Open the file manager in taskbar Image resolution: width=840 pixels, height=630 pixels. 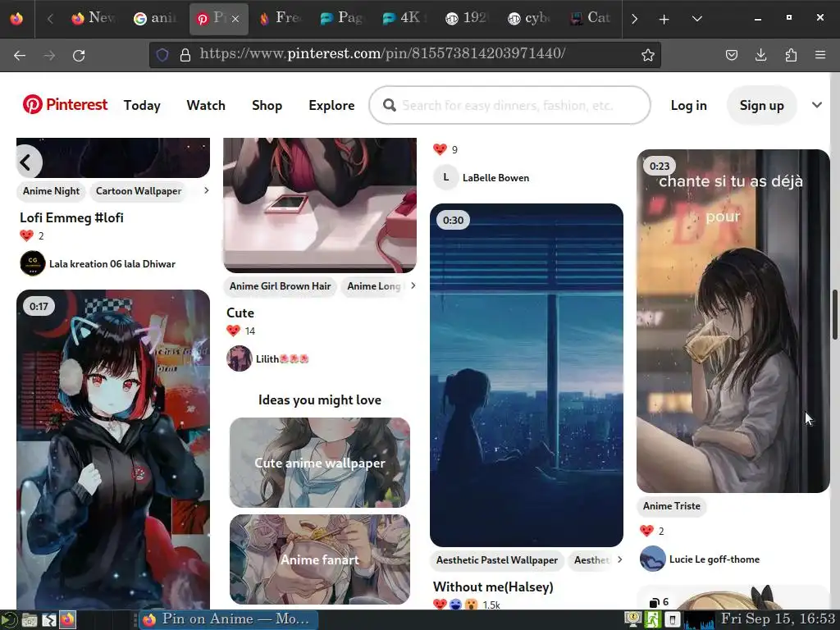(x=30, y=620)
